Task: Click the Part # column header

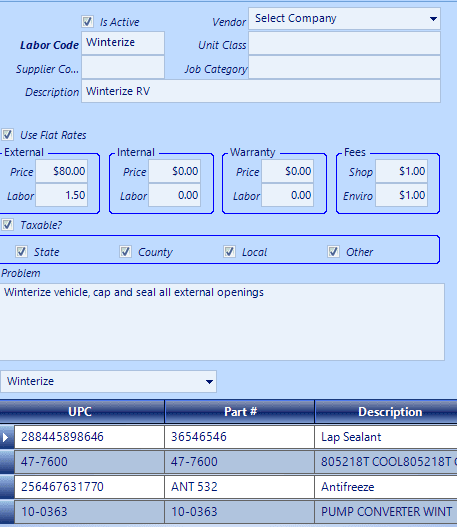Action: (x=240, y=412)
